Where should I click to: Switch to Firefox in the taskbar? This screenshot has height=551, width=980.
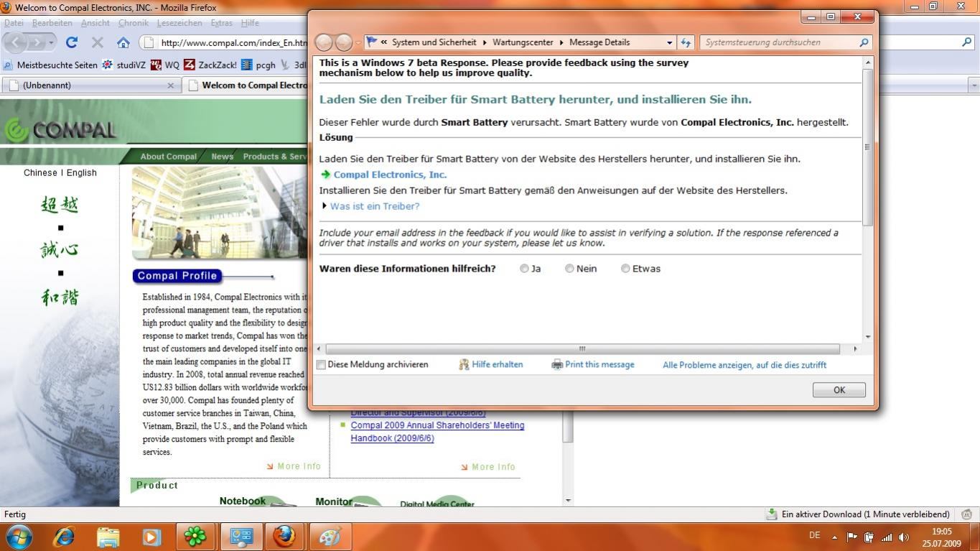click(284, 537)
